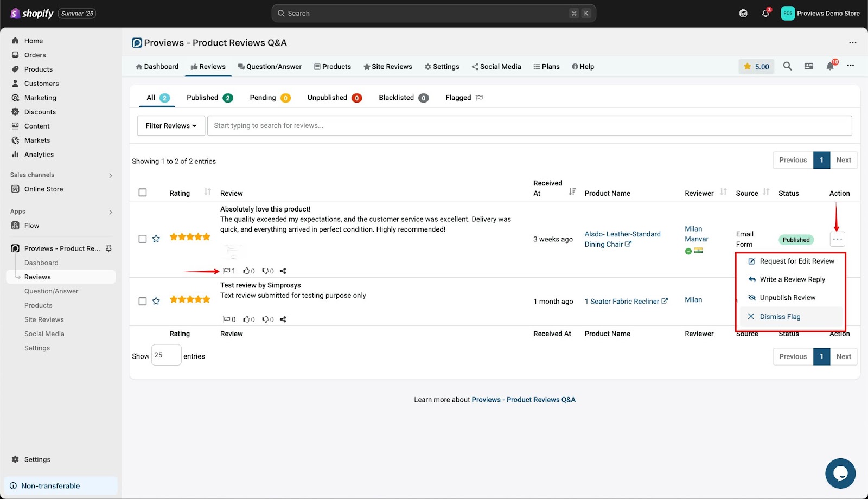This screenshot has width=868, height=499.
Task: Click the top Previous pagination button
Action: coord(793,160)
